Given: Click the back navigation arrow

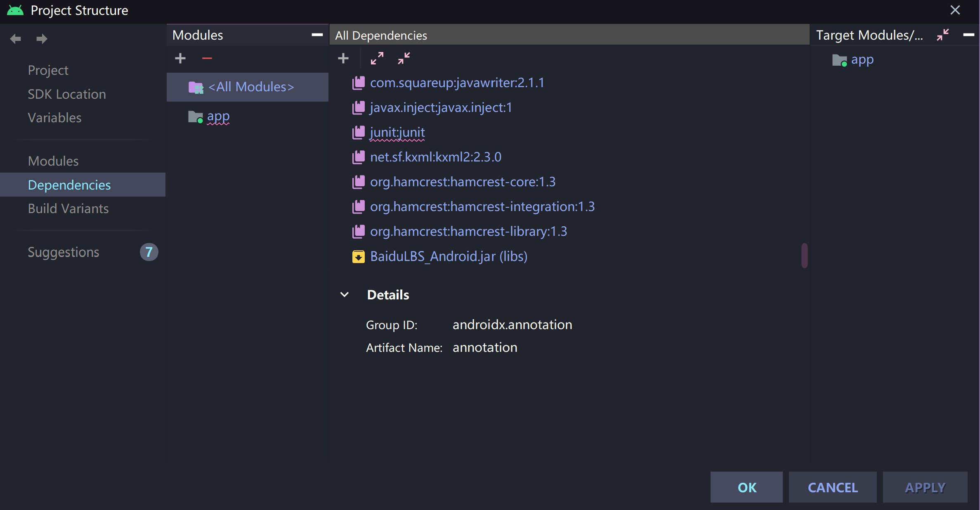Looking at the screenshot, I should 15,39.
